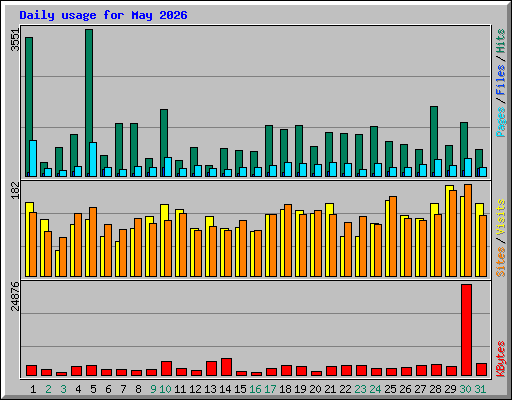Select day 16 on the x-axis

click(255, 389)
